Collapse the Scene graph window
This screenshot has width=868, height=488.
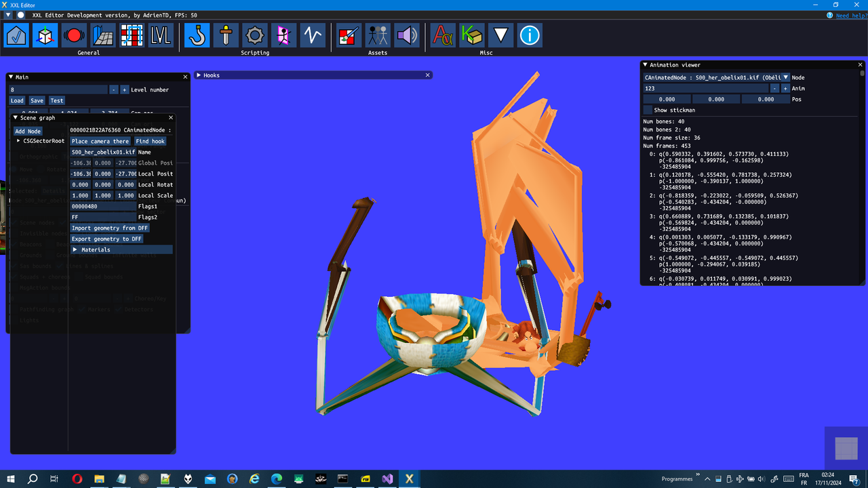click(16, 118)
